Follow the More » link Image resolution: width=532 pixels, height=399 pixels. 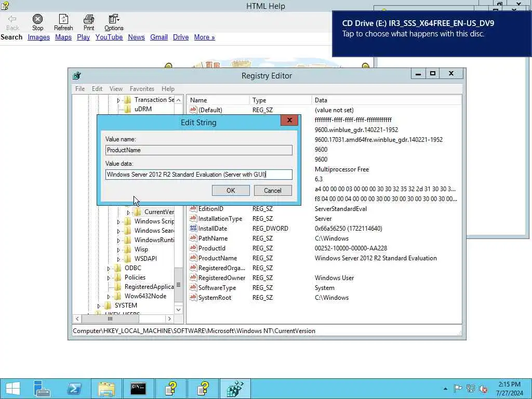[204, 37]
